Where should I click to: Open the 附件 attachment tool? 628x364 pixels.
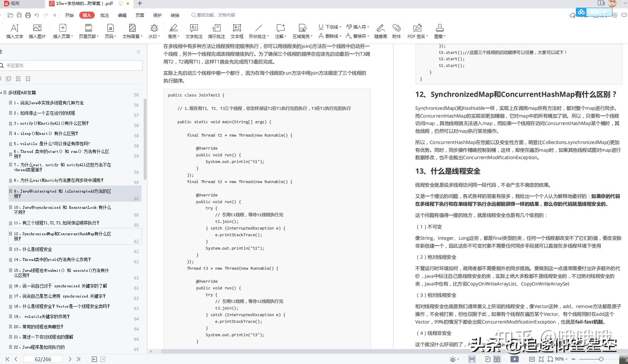397,31
